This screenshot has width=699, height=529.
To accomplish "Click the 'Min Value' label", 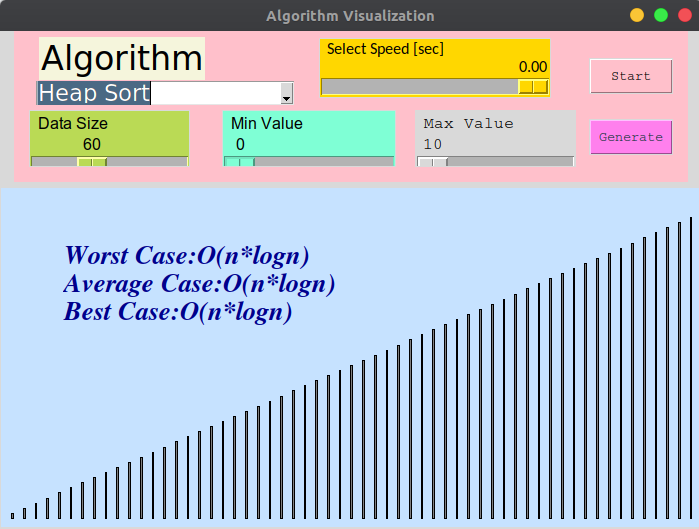I will [x=267, y=123].
